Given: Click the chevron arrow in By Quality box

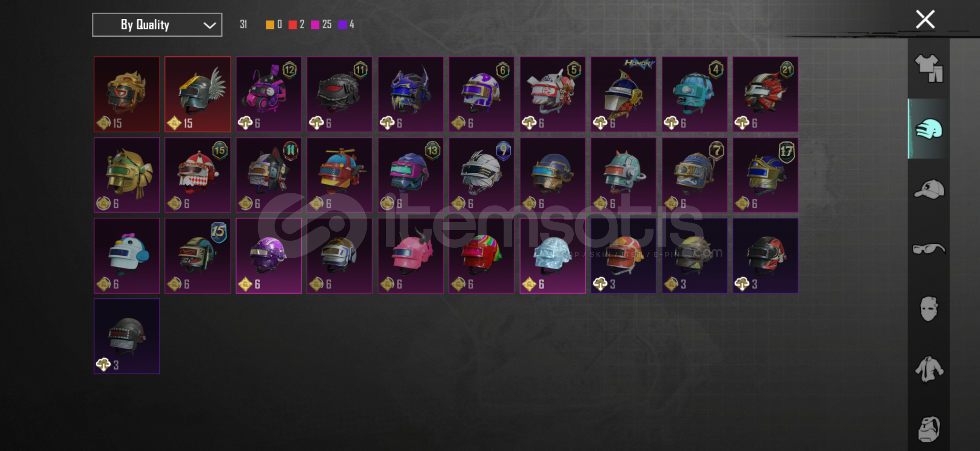Looking at the screenshot, I should (210, 25).
